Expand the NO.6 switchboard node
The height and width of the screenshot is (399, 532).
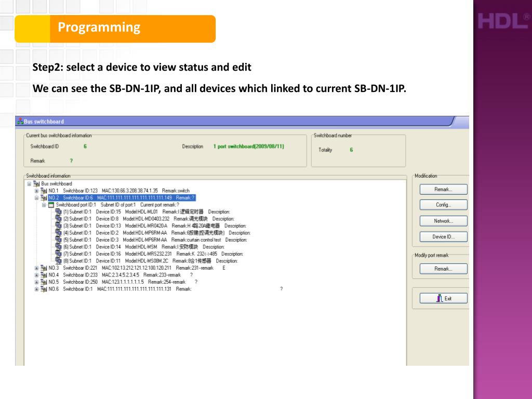(x=37, y=289)
